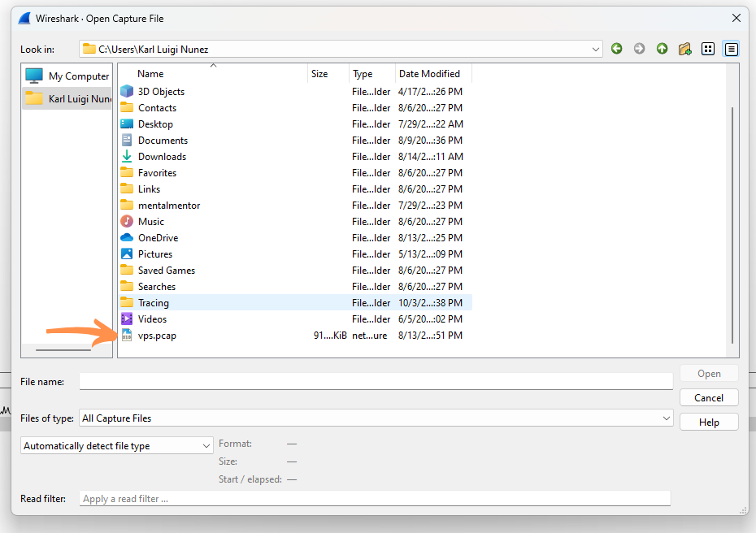Select the Desktop folder name
756x533 pixels.
tap(155, 123)
